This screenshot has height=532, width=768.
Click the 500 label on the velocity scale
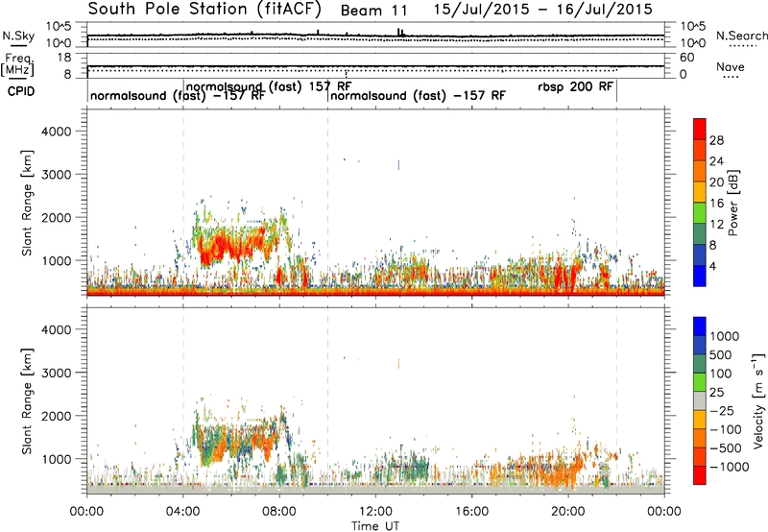721,354
